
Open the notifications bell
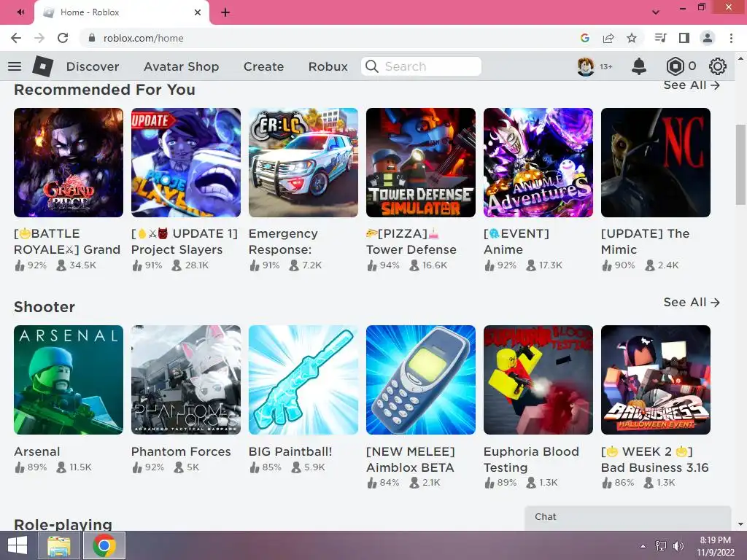[639, 66]
